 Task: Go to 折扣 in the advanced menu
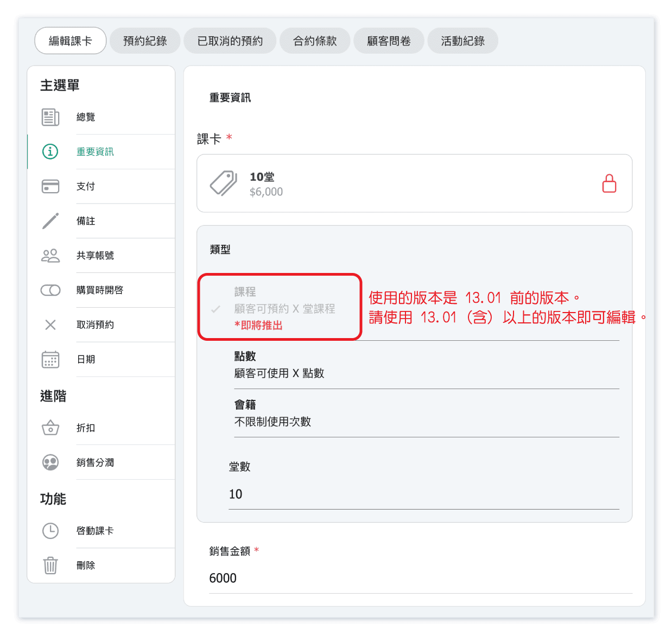click(x=86, y=428)
